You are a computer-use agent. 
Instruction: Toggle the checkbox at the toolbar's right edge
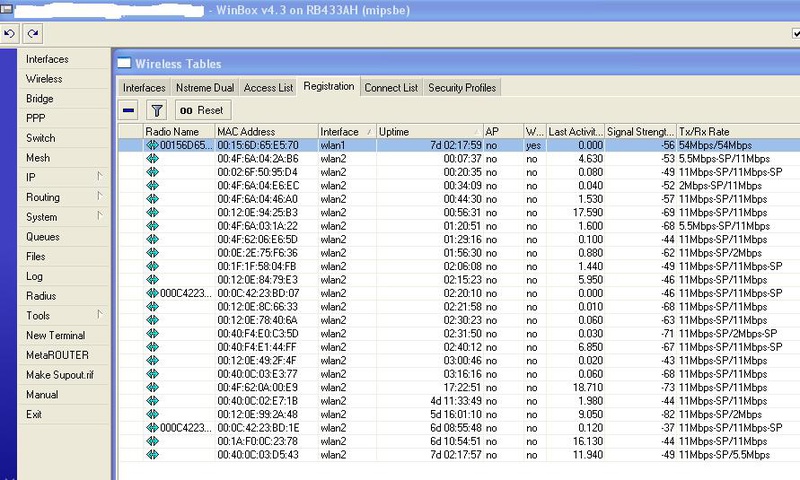click(x=796, y=34)
